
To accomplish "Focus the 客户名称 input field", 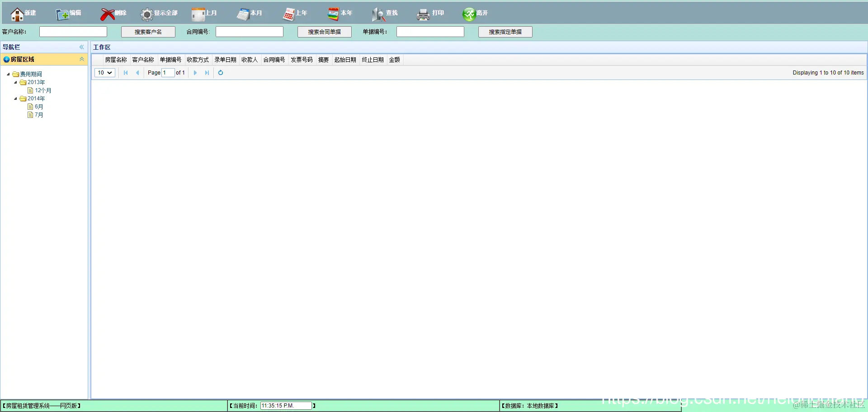I will click(73, 32).
